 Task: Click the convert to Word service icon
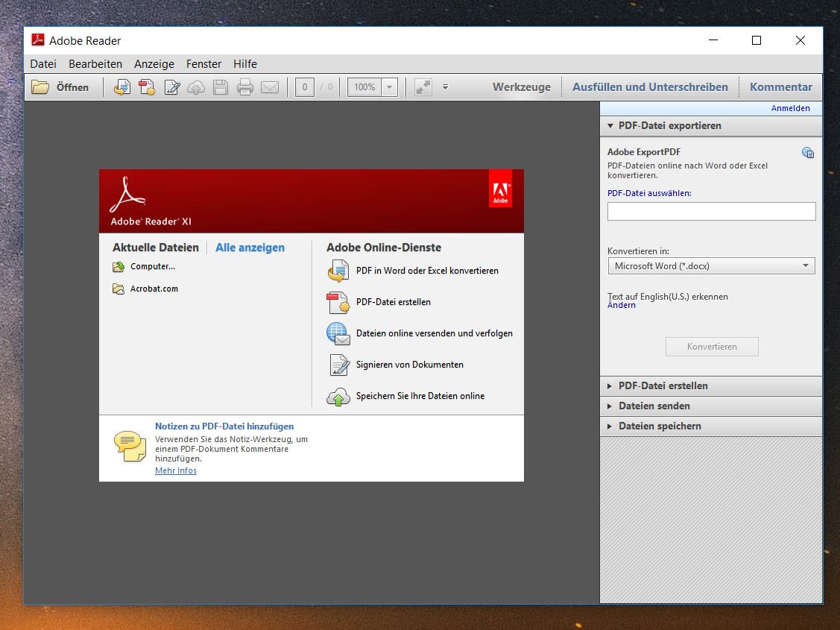[x=338, y=271]
